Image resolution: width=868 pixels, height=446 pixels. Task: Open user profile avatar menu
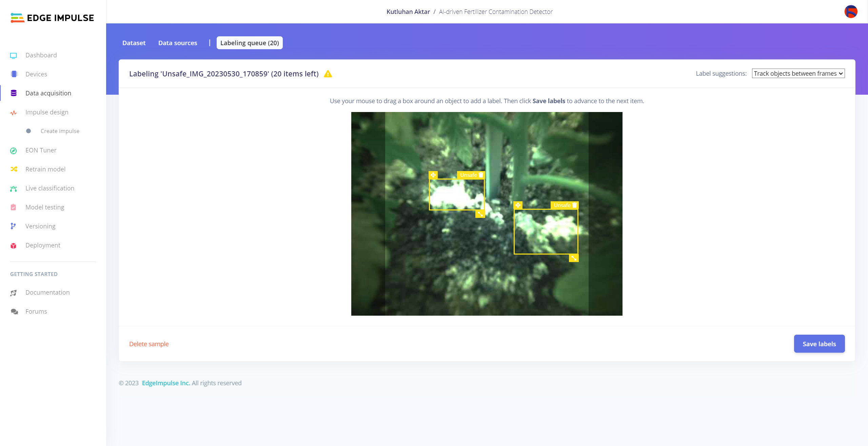(x=851, y=12)
